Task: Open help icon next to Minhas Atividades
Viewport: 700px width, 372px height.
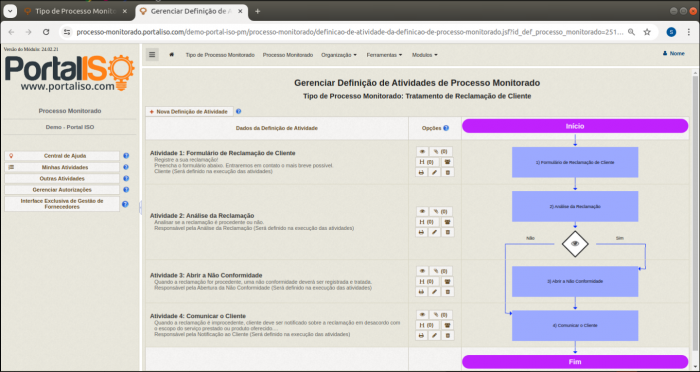Action: 126,167
